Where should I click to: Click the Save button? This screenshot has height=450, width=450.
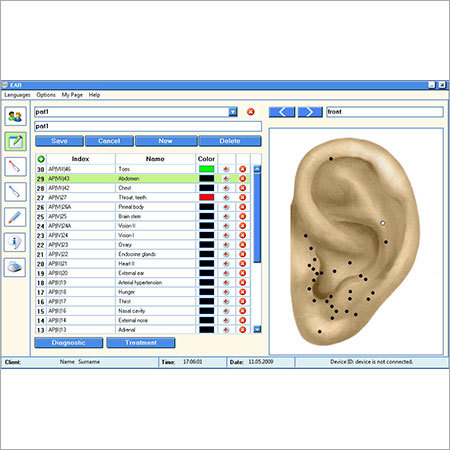[59, 141]
